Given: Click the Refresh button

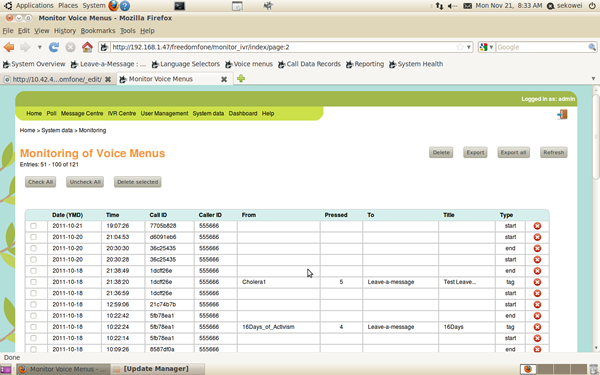Looking at the screenshot, I should click(554, 153).
